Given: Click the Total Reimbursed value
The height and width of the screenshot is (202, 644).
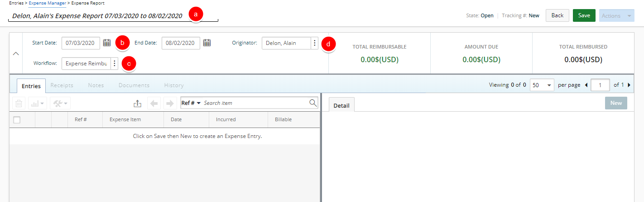Looking at the screenshot, I should (583, 59).
